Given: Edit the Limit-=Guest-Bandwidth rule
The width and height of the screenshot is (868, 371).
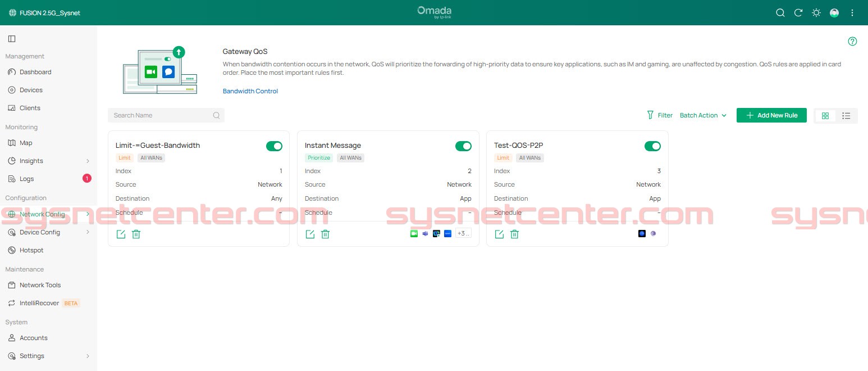Looking at the screenshot, I should (x=121, y=234).
